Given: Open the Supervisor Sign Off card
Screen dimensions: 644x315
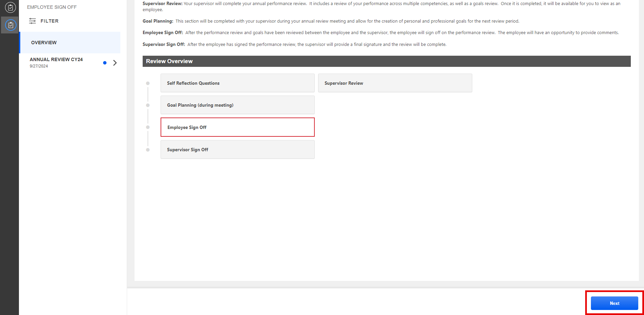Looking at the screenshot, I should 237,149.
